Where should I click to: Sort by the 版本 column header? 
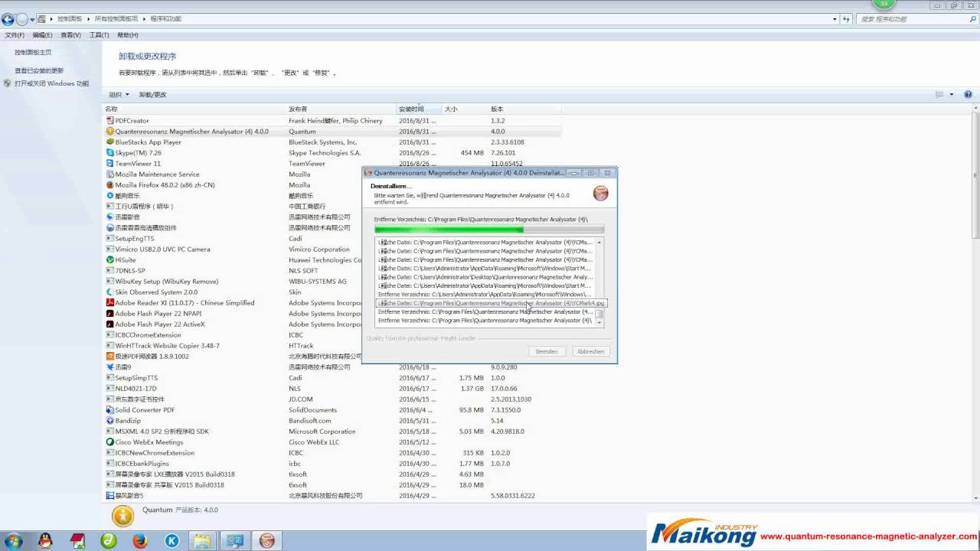pyautogui.click(x=525, y=109)
